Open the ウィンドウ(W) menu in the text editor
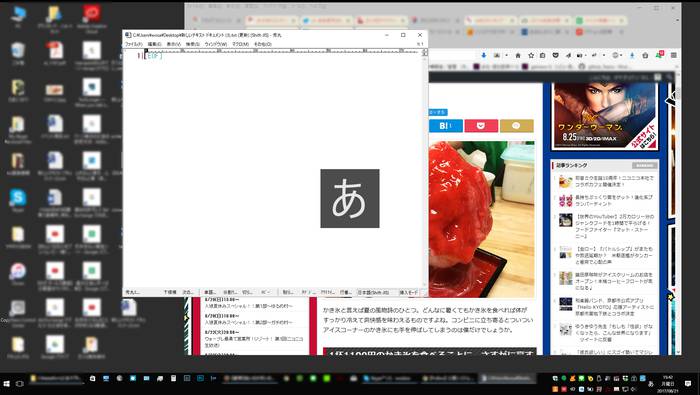The width and height of the screenshot is (700, 395). (216, 44)
